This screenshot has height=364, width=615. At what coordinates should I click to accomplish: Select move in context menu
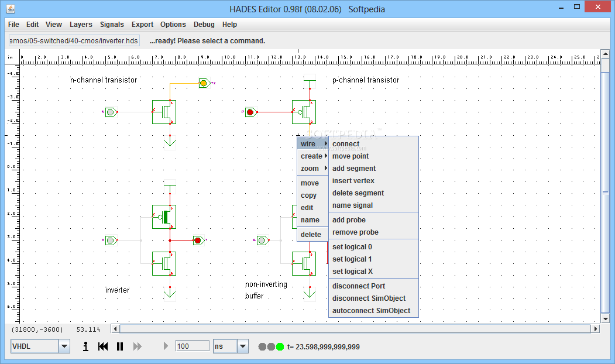click(x=312, y=183)
